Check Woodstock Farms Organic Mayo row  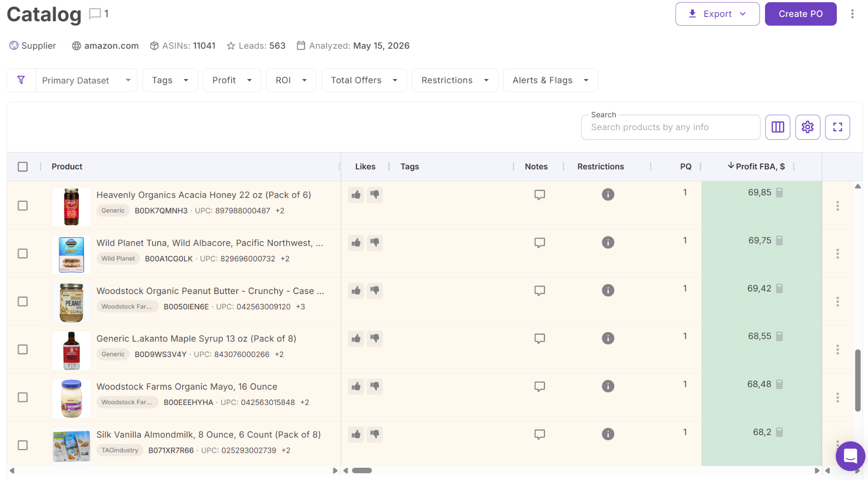23,397
